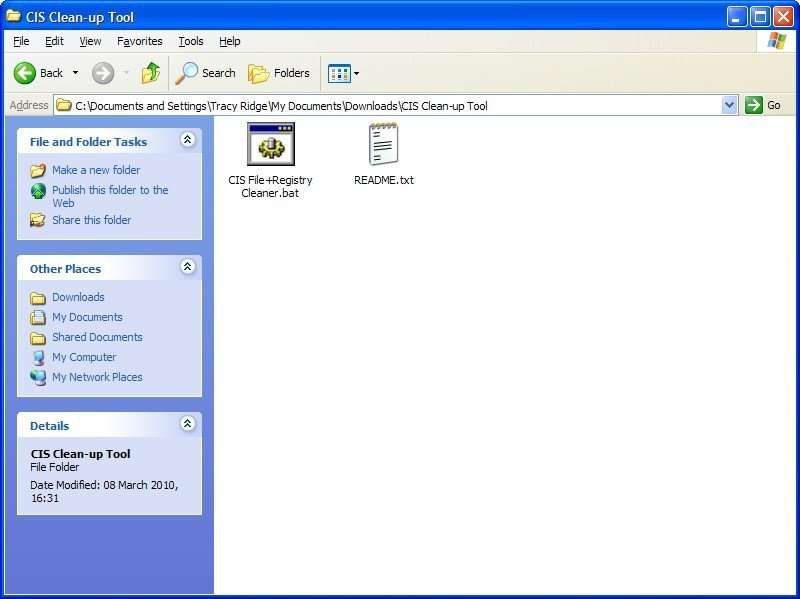Click the Forward arrow toolbar button

102,73
